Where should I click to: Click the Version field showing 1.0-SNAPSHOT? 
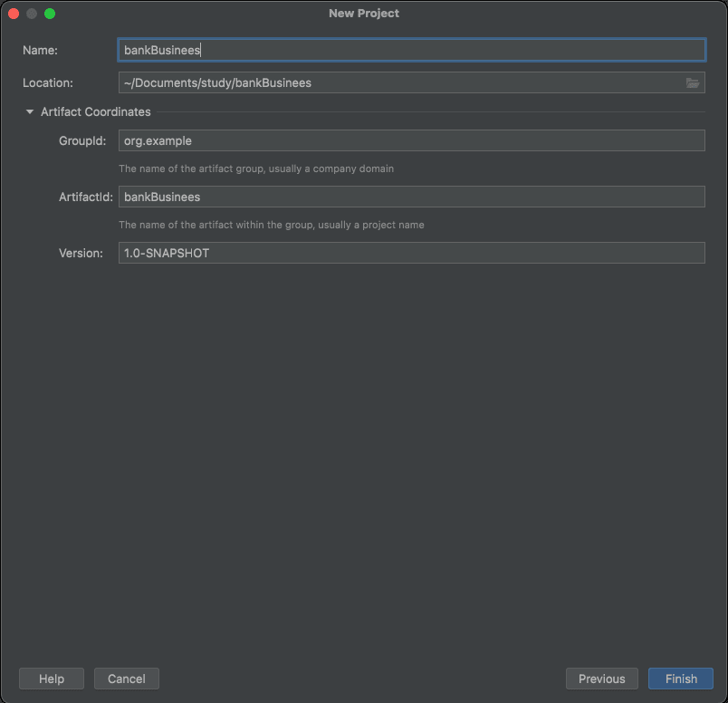coord(411,254)
